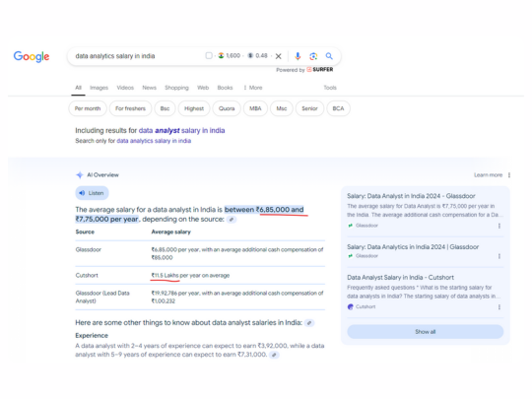
Task: Click the Experience heading
Action: tap(92, 336)
